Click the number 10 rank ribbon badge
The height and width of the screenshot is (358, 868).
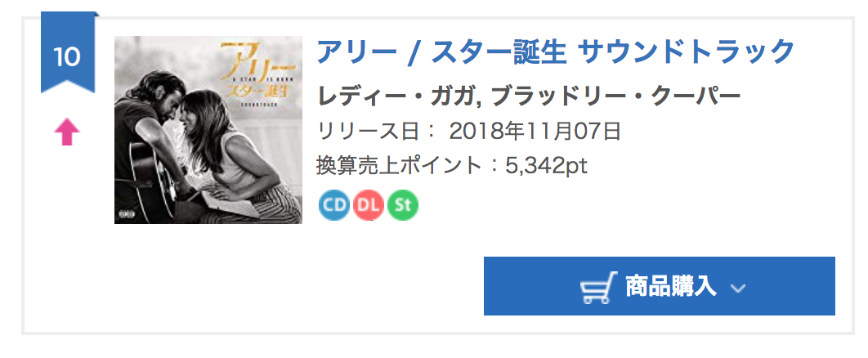point(68,52)
